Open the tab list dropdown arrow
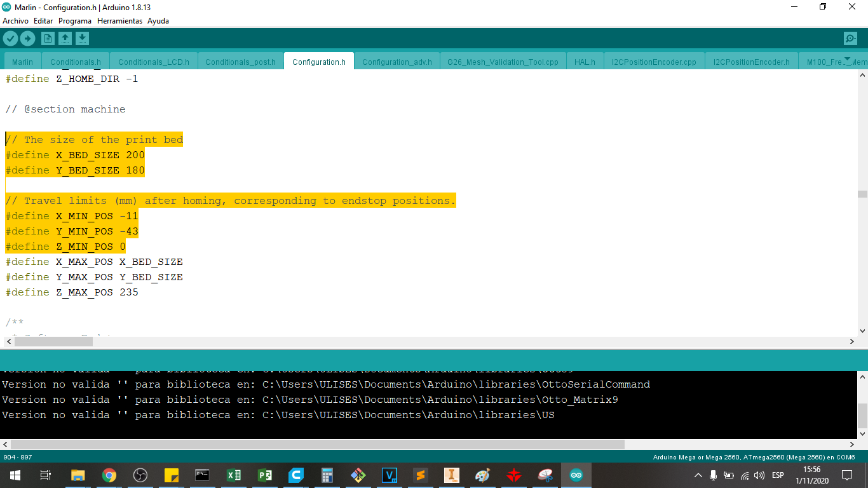 tap(846, 59)
